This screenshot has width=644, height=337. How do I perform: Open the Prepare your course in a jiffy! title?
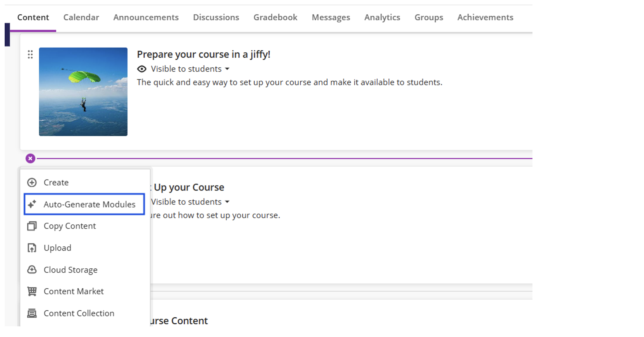[203, 54]
